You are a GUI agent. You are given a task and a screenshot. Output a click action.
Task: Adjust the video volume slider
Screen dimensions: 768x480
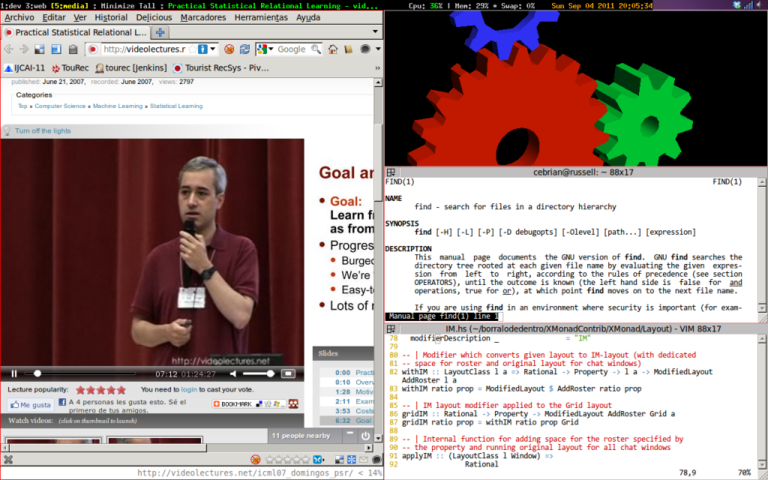[x=259, y=374]
